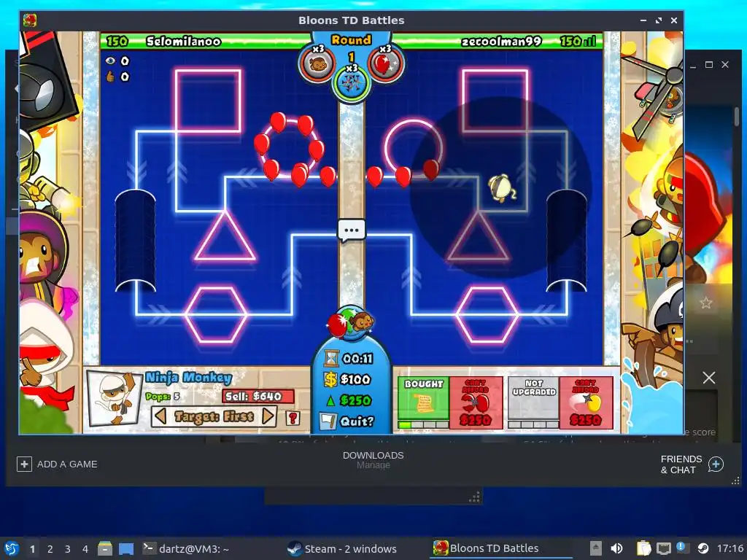747x560 pixels.
Task: Switch to dartz@VM3 terminal task
Action: [x=186, y=548]
